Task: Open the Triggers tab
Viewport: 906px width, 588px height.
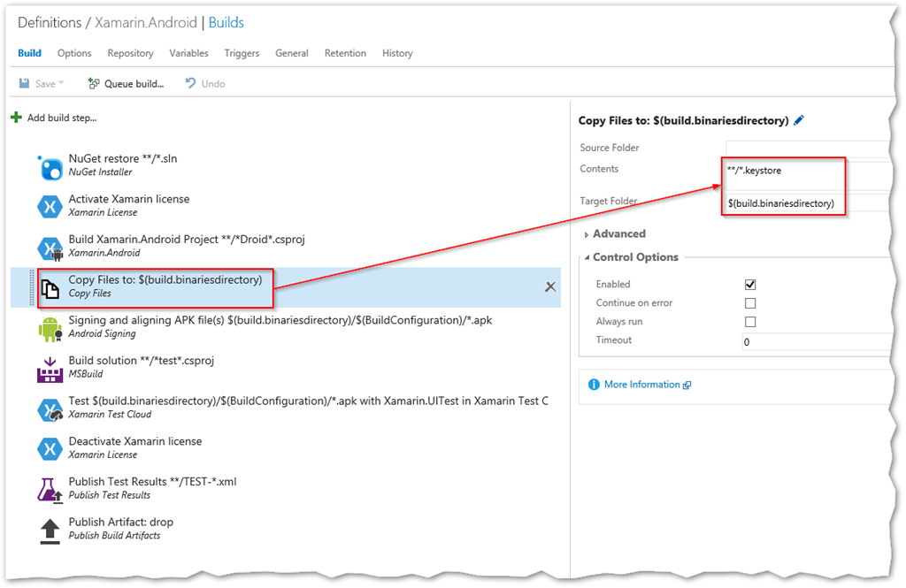Action: pyautogui.click(x=242, y=53)
